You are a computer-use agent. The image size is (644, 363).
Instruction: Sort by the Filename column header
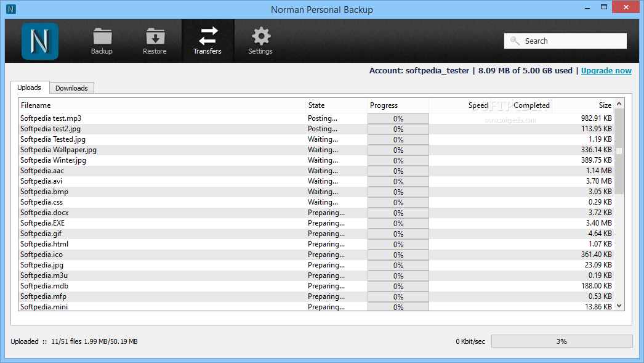(x=162, y=105)
